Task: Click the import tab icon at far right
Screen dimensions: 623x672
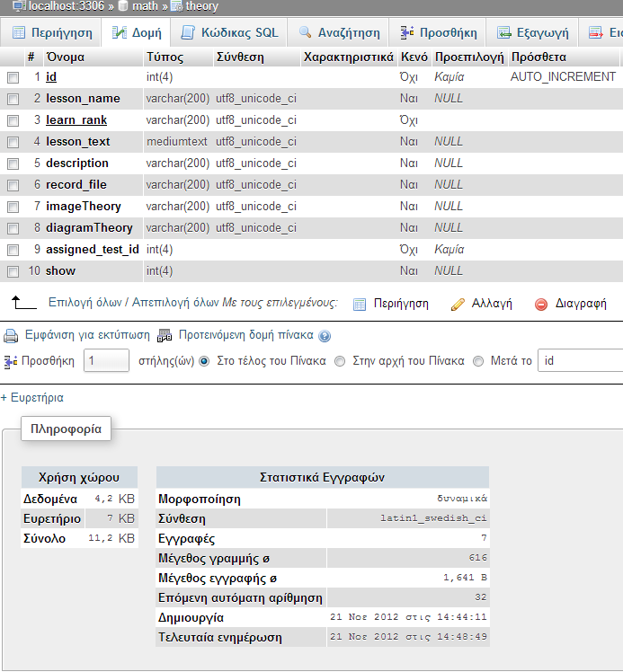Action: (x=595, y=32)
